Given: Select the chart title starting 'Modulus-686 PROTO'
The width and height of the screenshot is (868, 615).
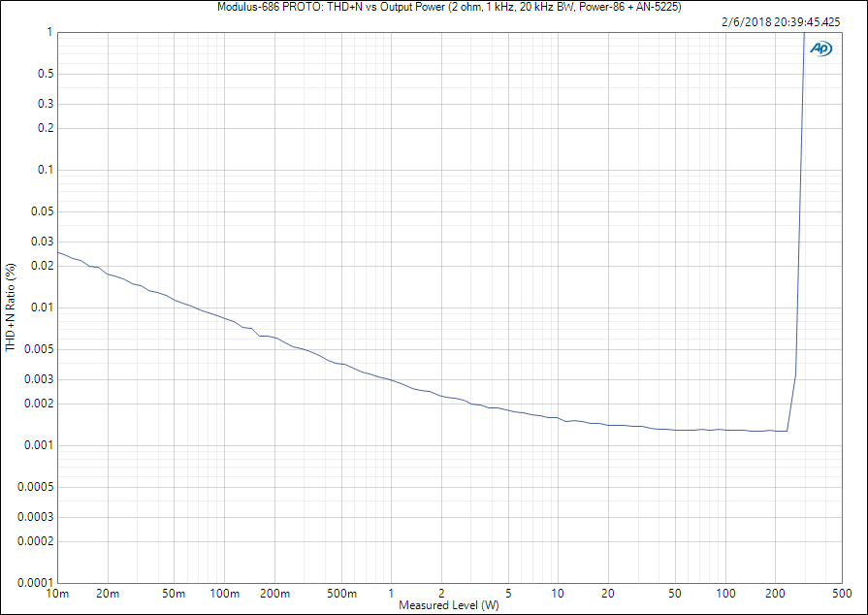Looking at the screenshot, I should click(x=449, y=7).
